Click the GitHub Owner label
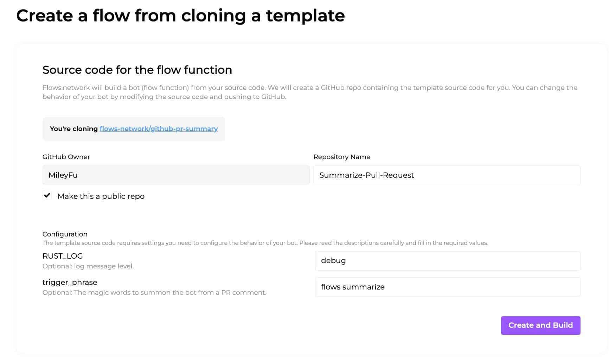 point(66,157)
